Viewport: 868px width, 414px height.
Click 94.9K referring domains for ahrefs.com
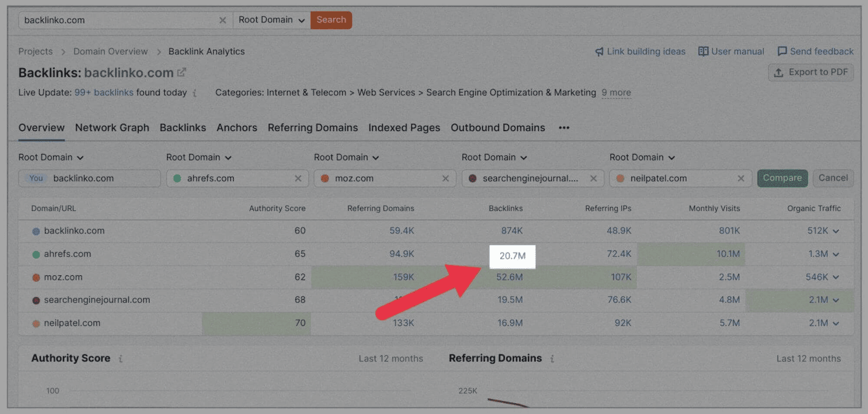pyautogui.click(x=401, y=254)
